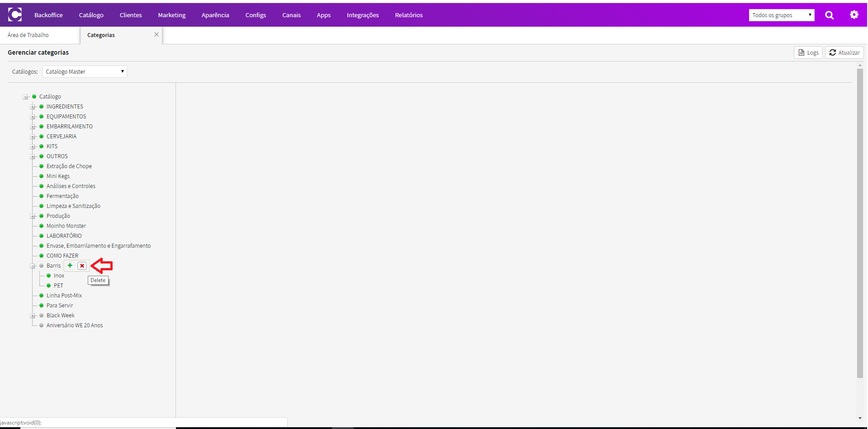Open the Marketing menu
The image size is (868, 429).
pyautogui.click(x=171, y=15)
